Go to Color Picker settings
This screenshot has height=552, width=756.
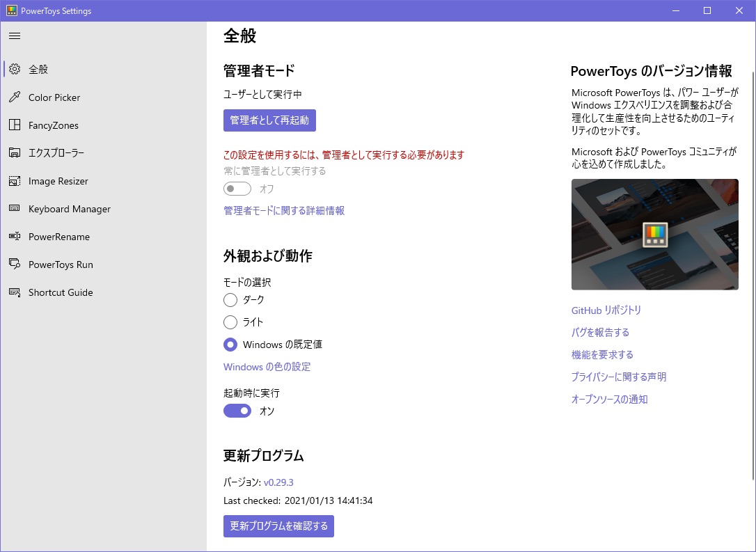[x=103, y=97]
